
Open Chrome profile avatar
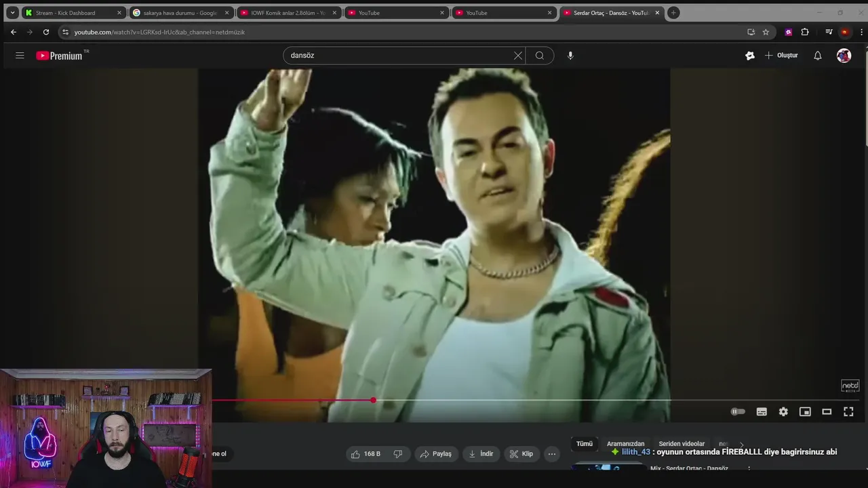coord(845,32)
